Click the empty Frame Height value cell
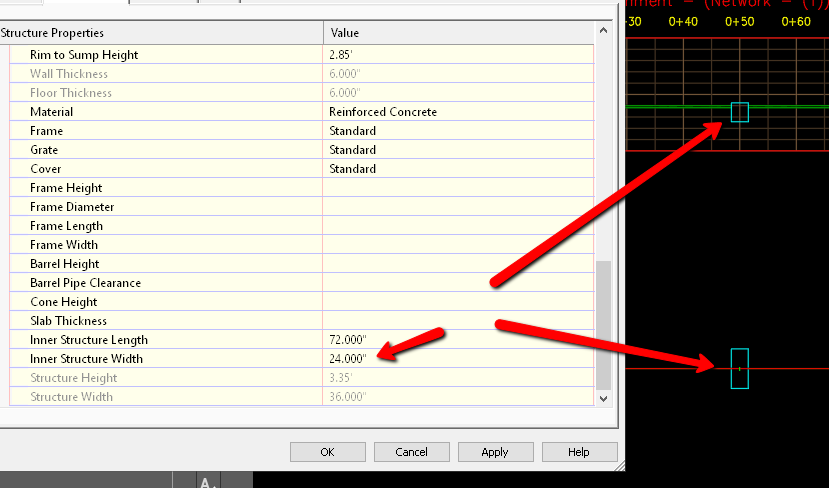The height and width of the screenshot is (488, 829). tap(458, 188)
